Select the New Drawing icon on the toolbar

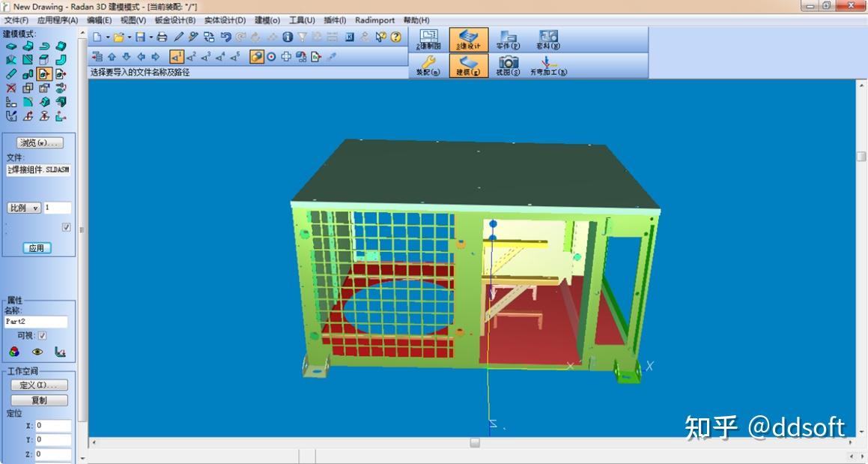[x=98, y=37]
